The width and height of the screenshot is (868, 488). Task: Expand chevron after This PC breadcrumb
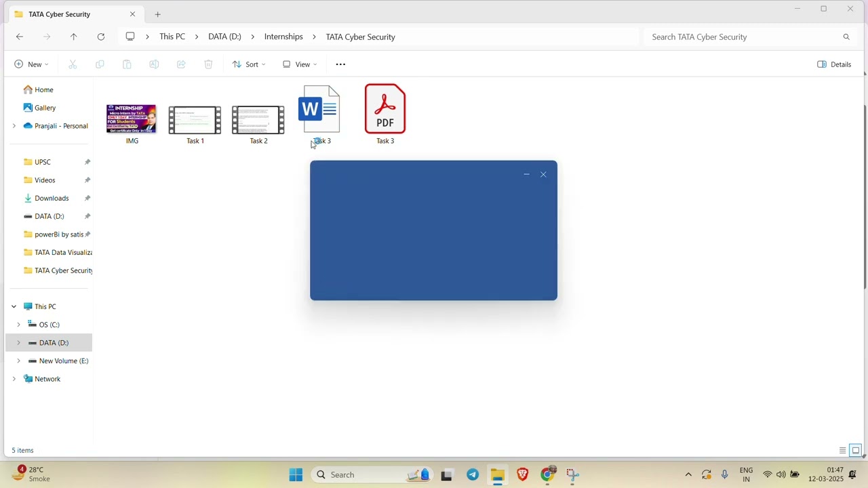(197, 37)
